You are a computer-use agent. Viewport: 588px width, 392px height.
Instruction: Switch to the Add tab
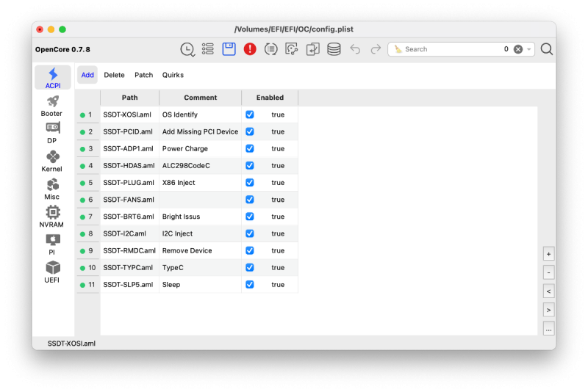click(x=87, y=75)
